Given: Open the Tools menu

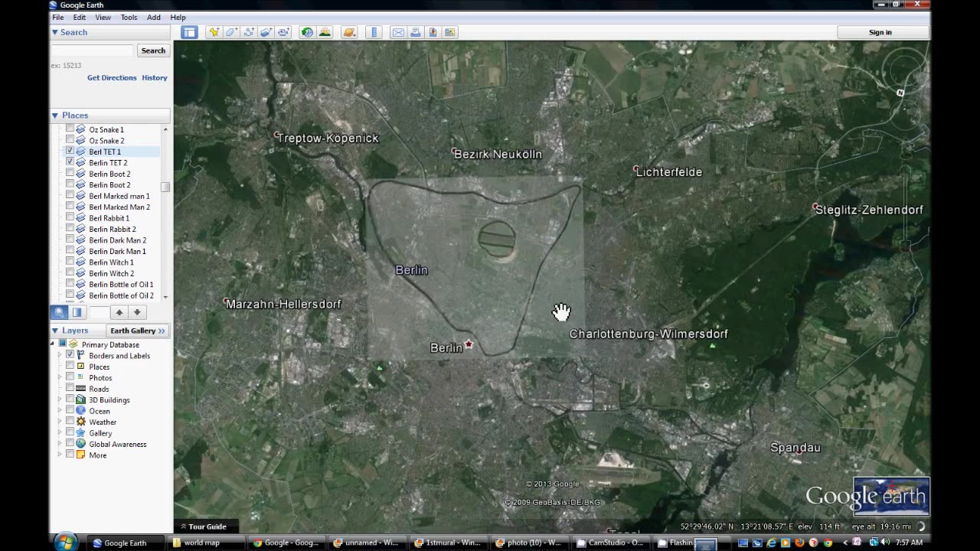Looking at the screenshot, I should [x=129, y=17].
